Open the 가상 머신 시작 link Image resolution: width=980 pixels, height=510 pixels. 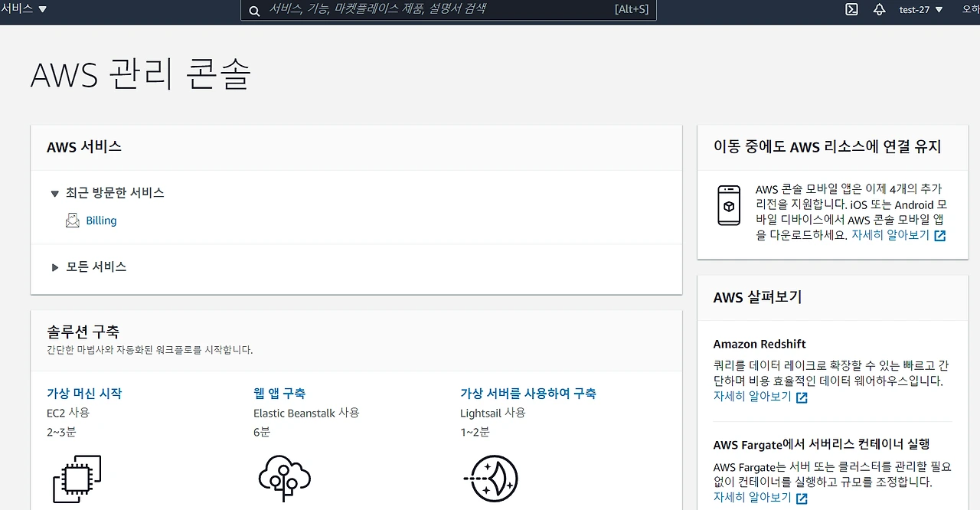coord(84,394)
